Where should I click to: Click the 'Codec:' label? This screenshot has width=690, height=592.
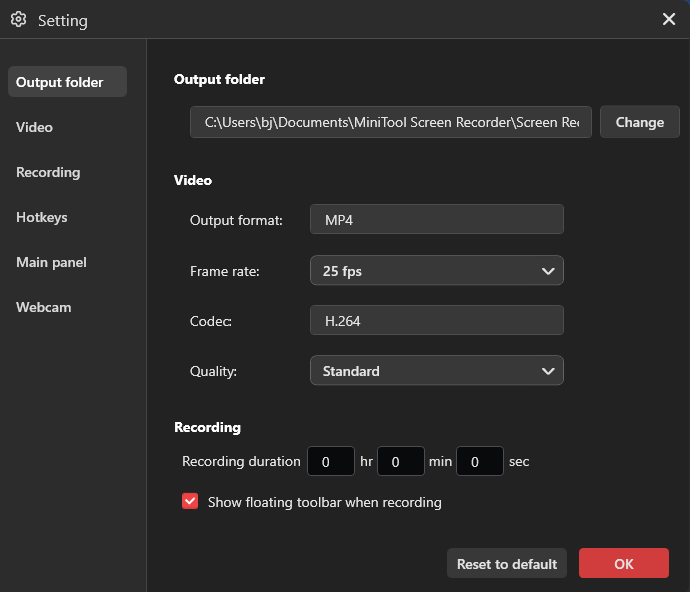pyautogui.click(x=210, y=321)
